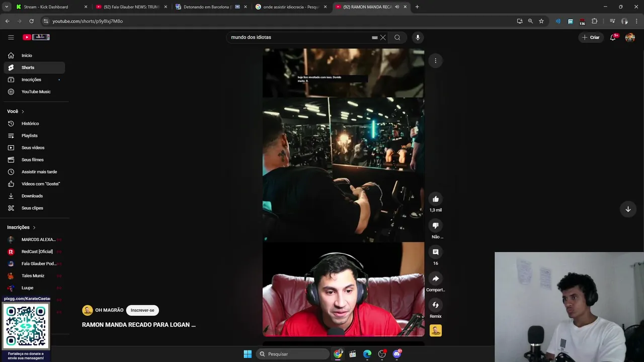Remix this Short
The image size is (644, 362).
click(436, 305)
